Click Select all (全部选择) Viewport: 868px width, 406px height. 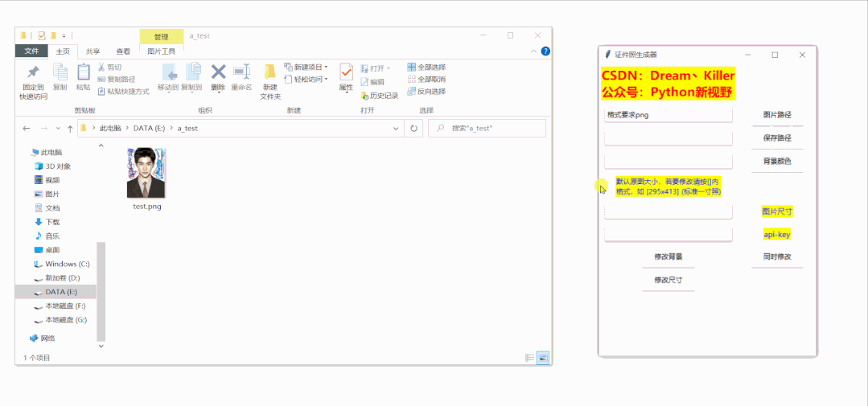coord(426,67)
